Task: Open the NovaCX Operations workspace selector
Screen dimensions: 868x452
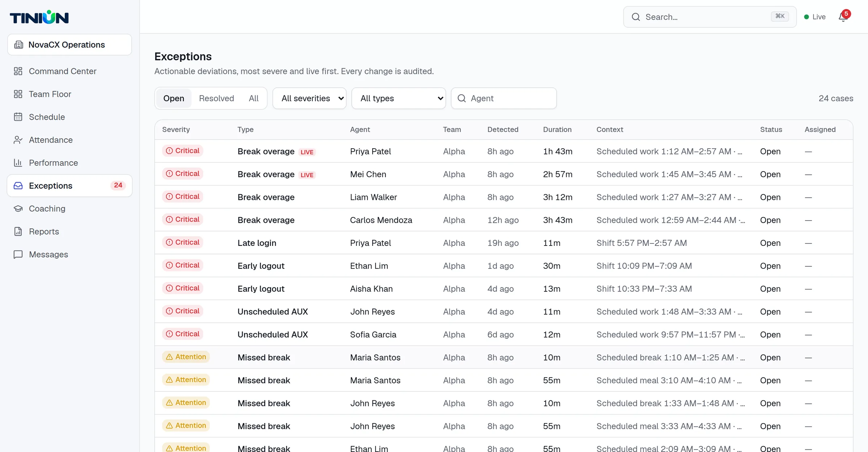Action: pyautogui.click(x=69, y=44)
